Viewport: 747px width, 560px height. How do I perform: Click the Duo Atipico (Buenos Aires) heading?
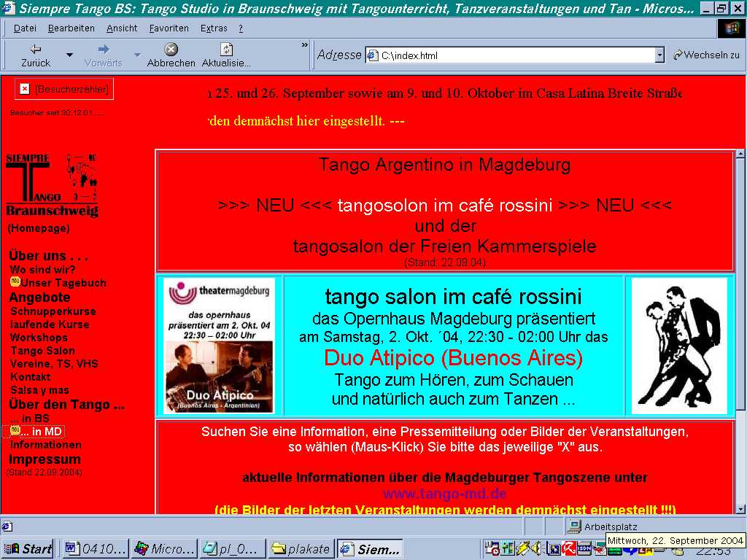pyautogui.click(x=453, y=358)
